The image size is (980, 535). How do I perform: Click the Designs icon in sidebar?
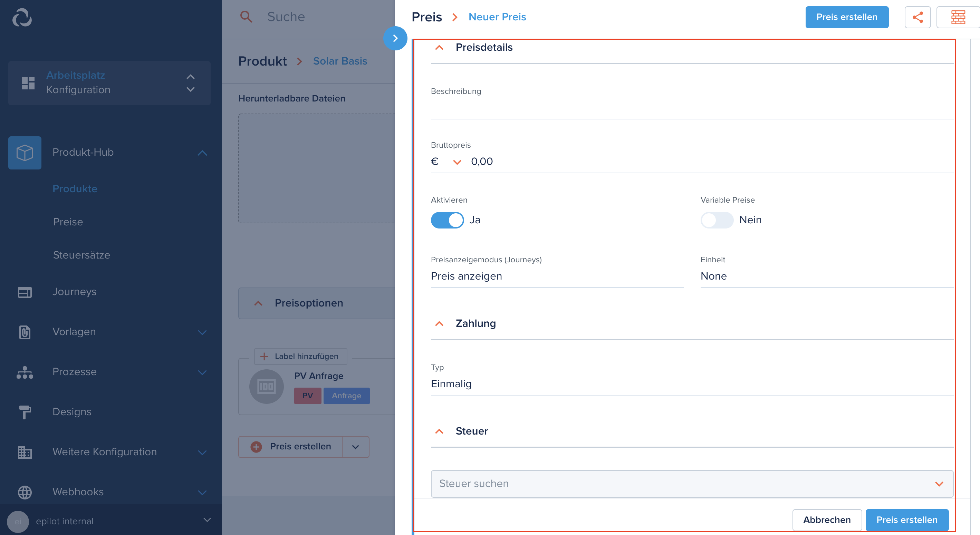[x=25, y=411]
